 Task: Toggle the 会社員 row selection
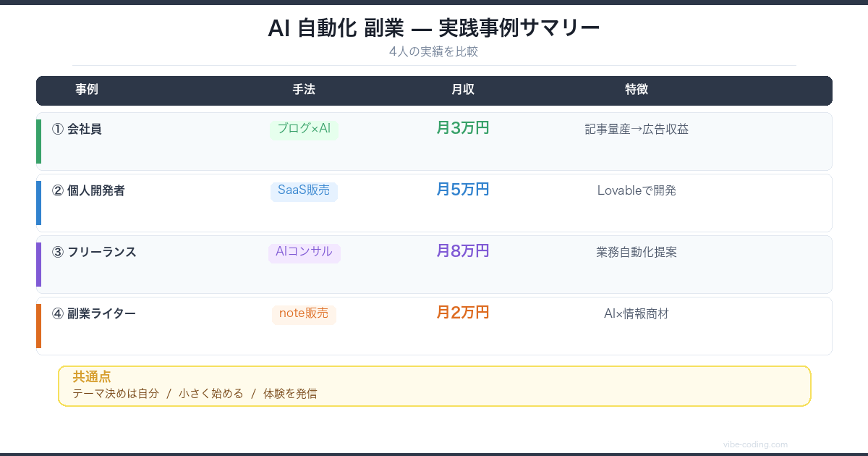(434, 141)
